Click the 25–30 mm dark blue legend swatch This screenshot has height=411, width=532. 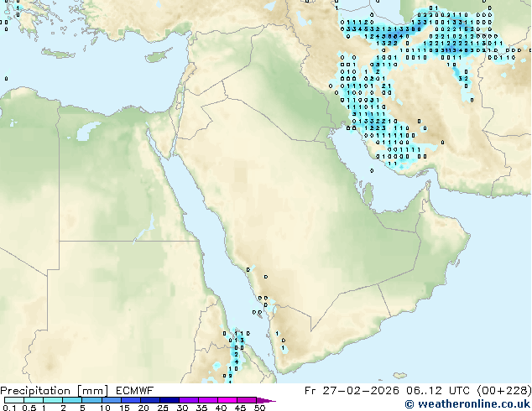point(170,400)
